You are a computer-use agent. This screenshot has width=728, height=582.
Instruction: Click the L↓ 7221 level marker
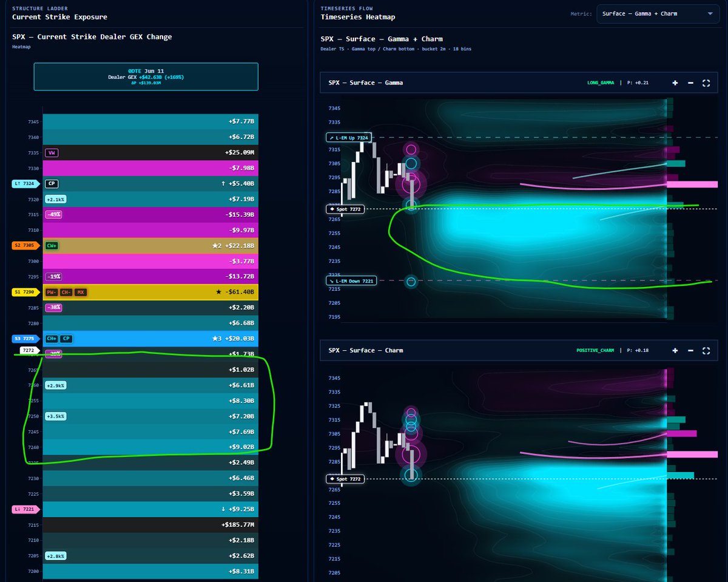coord(26,509)
